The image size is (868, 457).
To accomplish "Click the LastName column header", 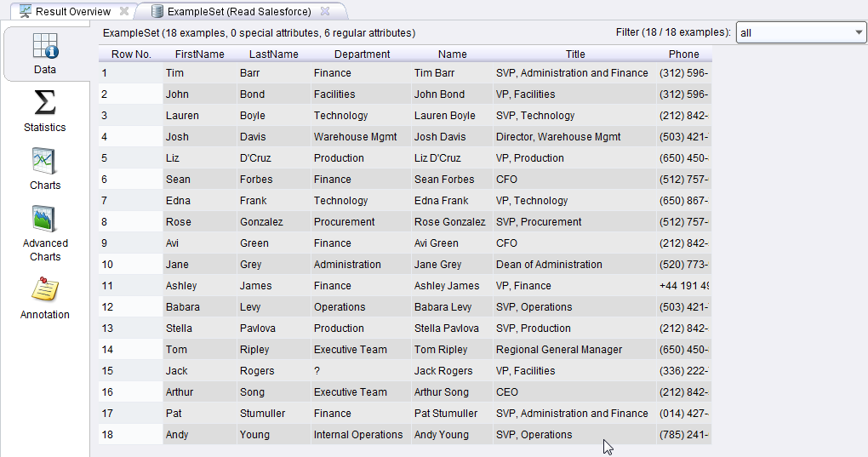I will (273, 54).
